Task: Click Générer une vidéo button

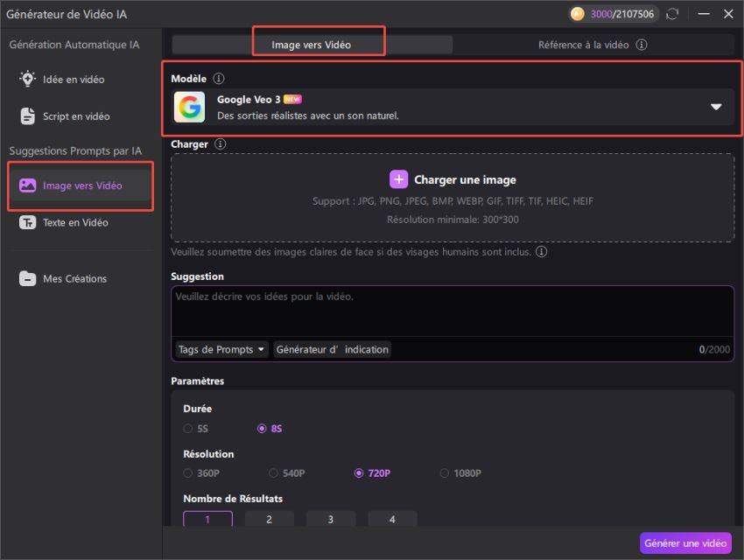Action: [685, 543]
